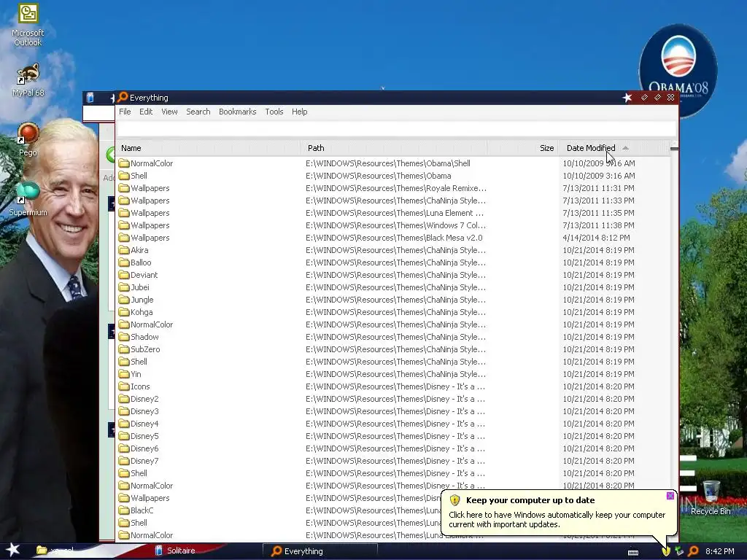Open the File menu

click(125, 112)
